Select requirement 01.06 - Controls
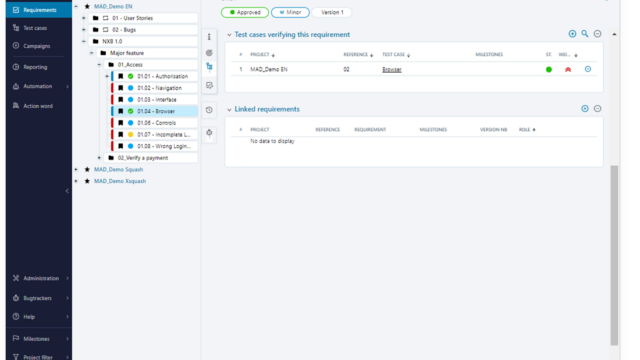The height and width of the screenshot is (360, 640). pyautogui.click(x=154, y=123)
